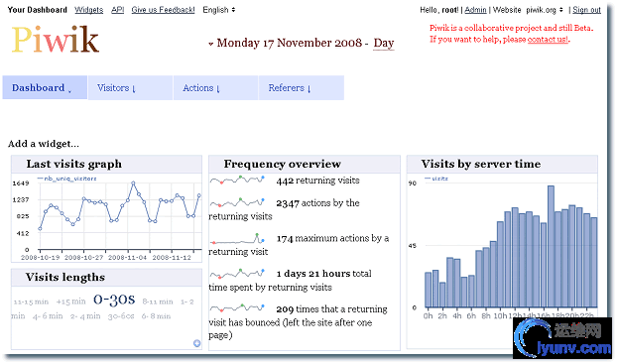Click the Visits lengths widget title

click(x=65, y=277)
